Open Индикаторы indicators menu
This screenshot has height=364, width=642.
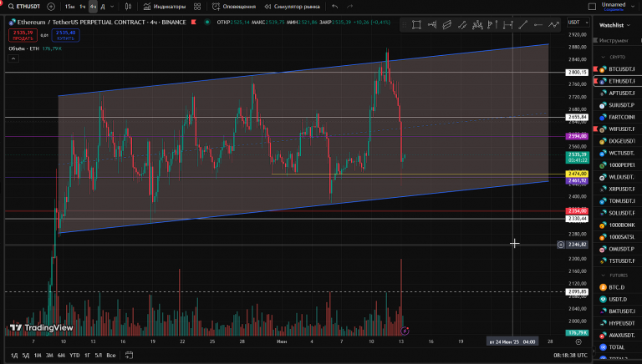coord(164,7)
